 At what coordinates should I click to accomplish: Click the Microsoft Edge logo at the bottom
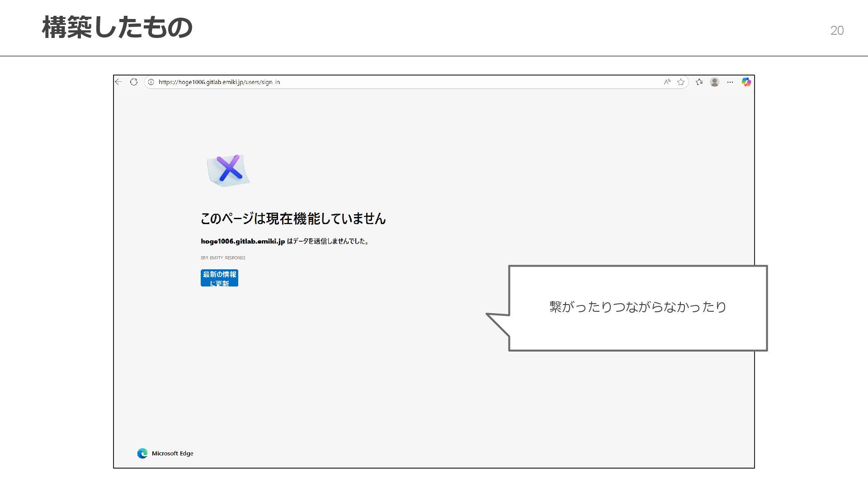click(142, 453)
